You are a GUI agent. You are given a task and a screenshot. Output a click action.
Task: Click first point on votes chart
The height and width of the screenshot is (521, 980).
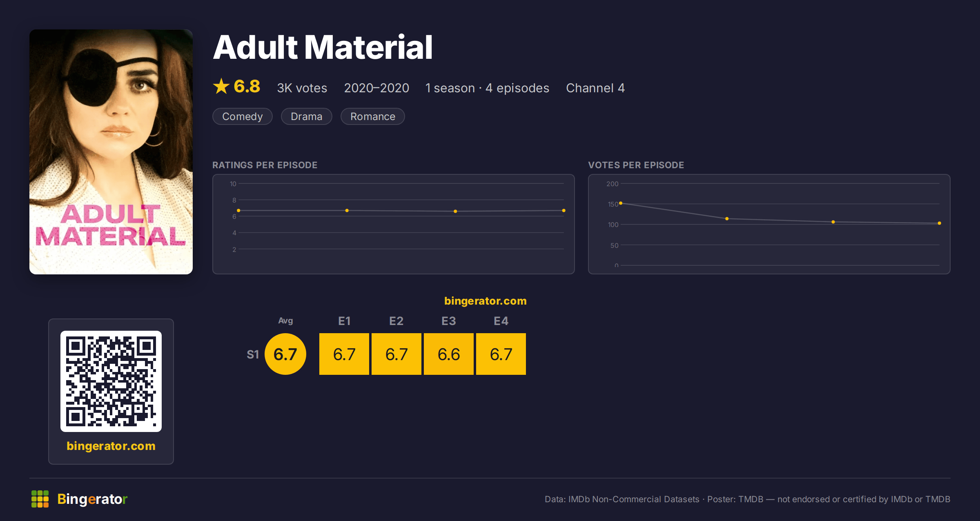pos(621,203)
